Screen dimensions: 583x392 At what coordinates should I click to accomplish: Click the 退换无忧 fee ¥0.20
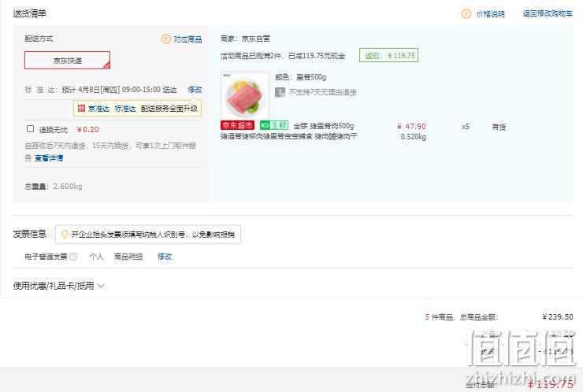click(x=87, y=129)
